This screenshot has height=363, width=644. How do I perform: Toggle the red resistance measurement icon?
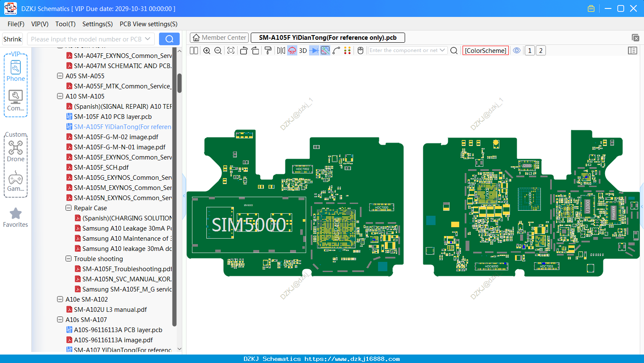pos(292,50)
